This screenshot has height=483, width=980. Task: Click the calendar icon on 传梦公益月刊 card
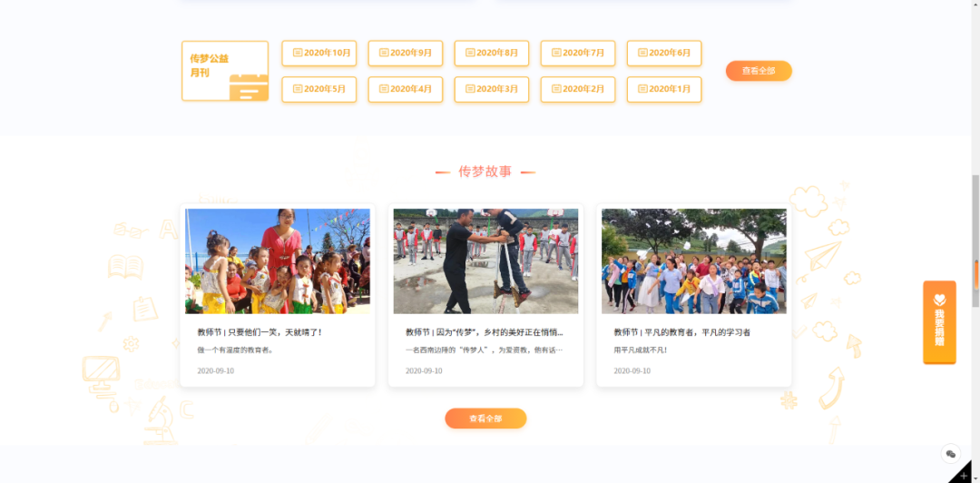(x=248, y=86)
